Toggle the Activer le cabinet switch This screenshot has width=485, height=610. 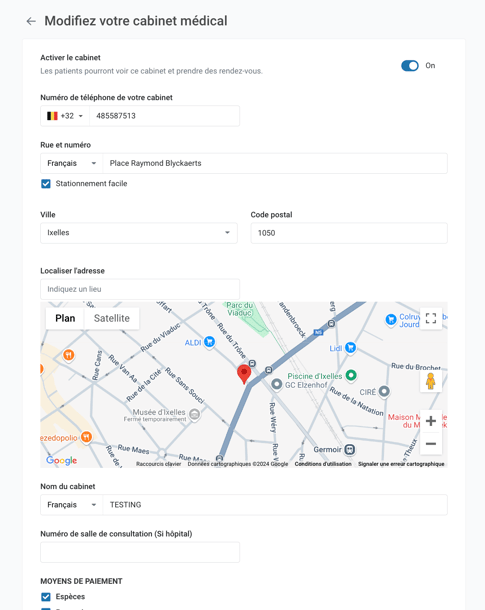tap(410, 66)
